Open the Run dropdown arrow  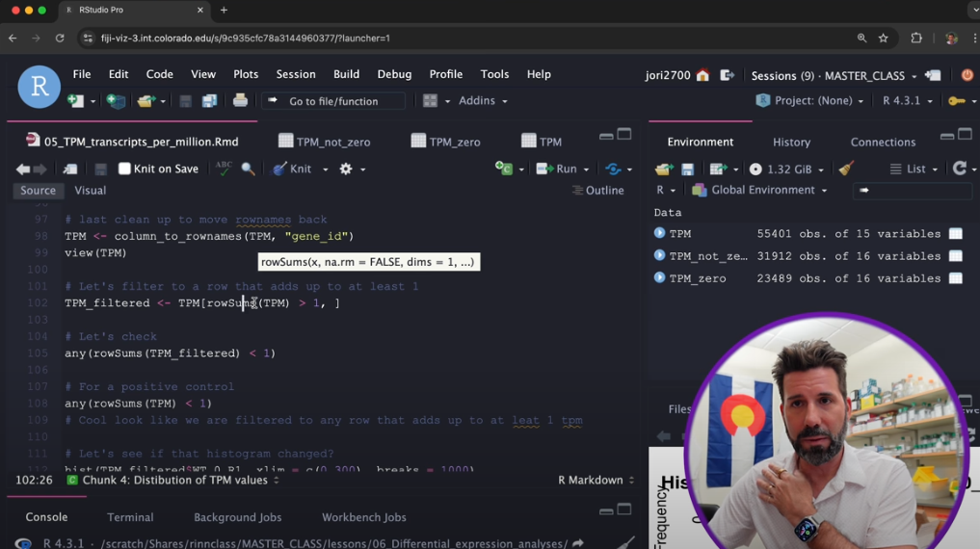[x=586, y=170]
